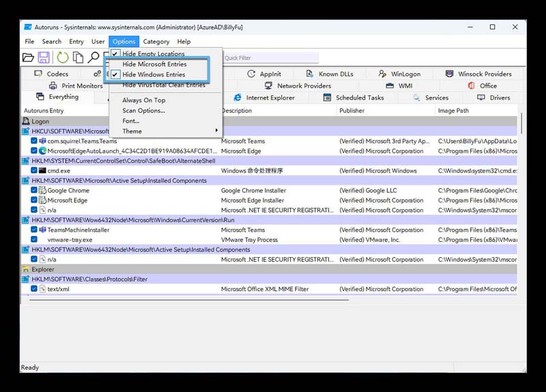Open the File menu
Viewport: 546px width, 392px height.
[x=29, y=42]
